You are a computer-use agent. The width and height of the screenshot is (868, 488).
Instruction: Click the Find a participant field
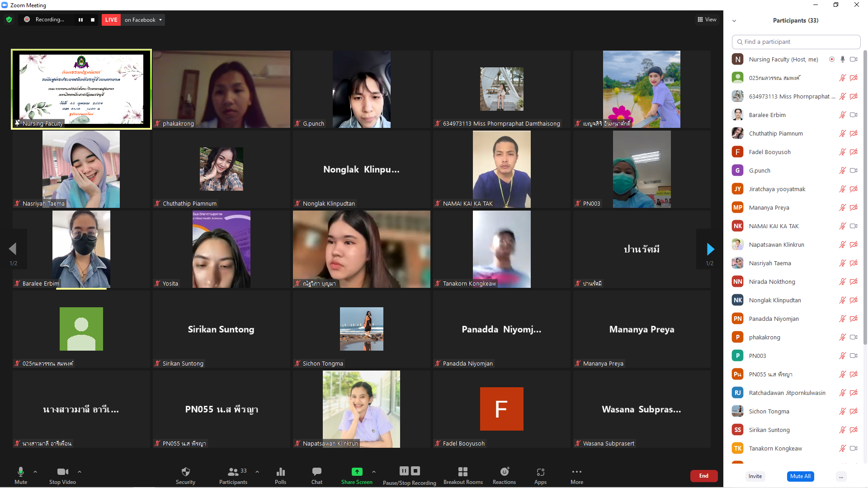point(796,42)
